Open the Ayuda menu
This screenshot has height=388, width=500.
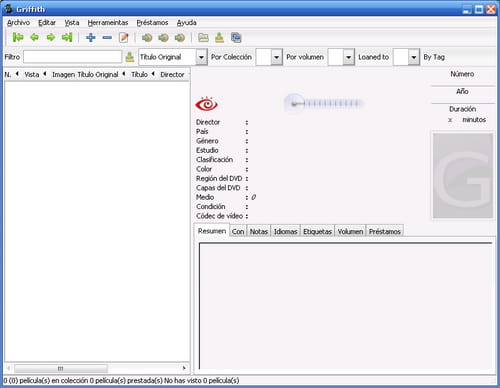coord(186,23)
